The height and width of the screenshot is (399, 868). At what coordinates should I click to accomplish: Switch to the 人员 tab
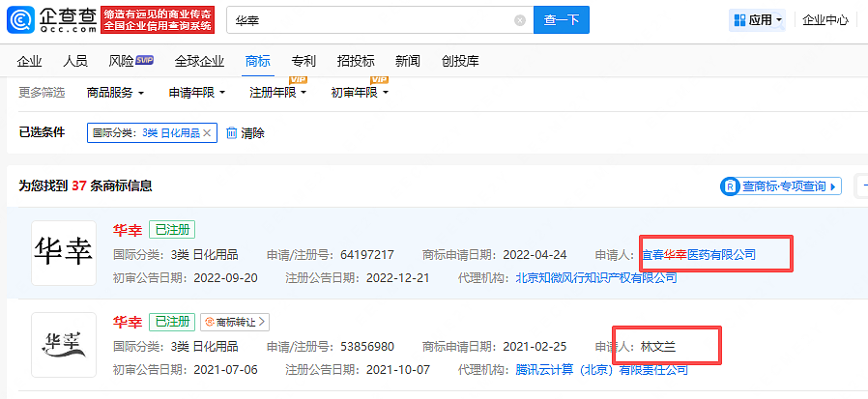[x=75, y=62]
